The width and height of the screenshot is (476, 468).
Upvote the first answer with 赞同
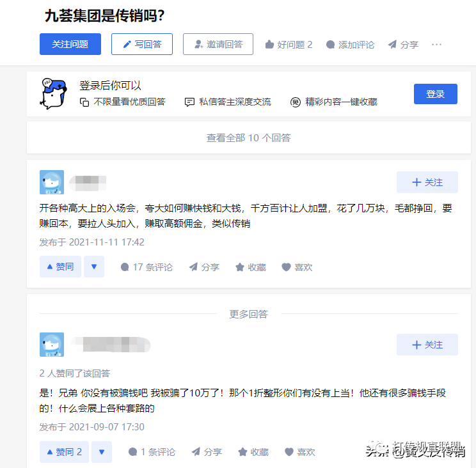pyautogui.click(x=60, y=267)
